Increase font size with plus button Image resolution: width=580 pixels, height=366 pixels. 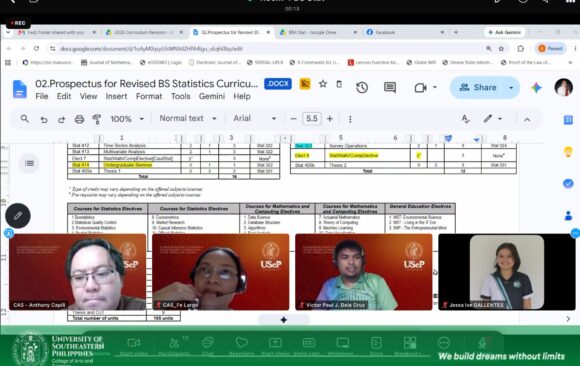(330, 119)
